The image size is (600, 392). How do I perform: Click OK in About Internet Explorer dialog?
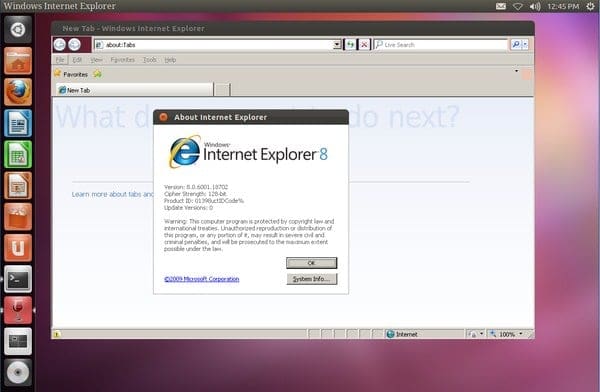(311, 263)
